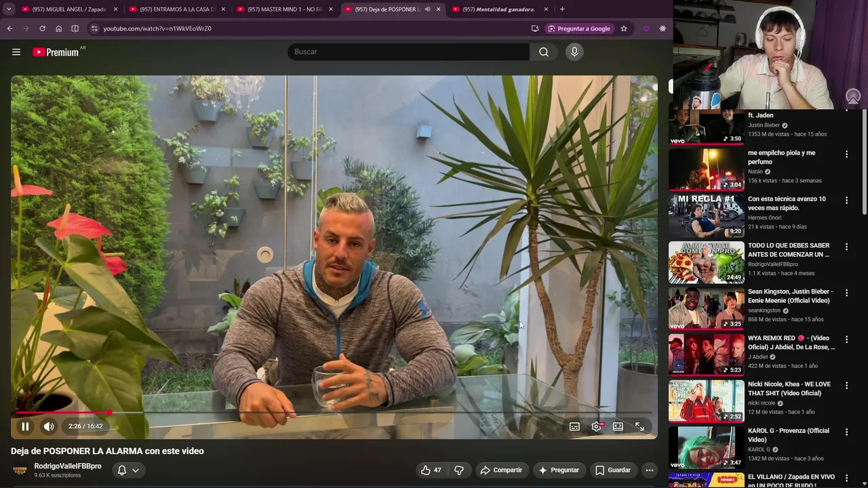The height and width of the screenshot is (488, 868).
Task: Toggle the browser side panel button
Action: 75,28
